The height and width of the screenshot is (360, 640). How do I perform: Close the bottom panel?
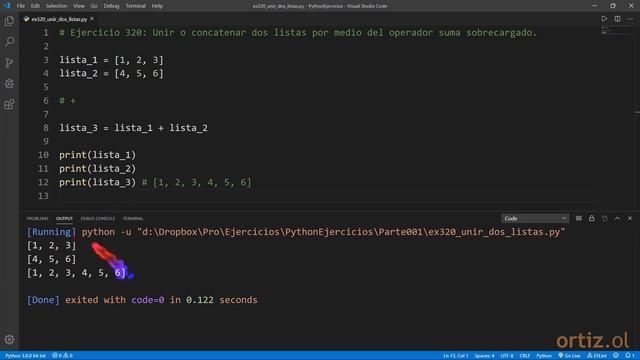point(630,218)
